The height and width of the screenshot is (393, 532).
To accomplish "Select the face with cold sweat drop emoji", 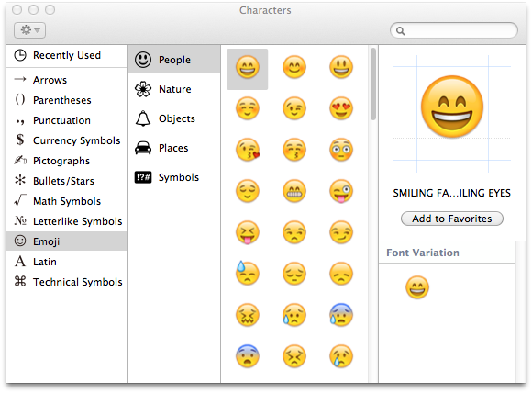I will pyautogui.click(x=248, y=274).
